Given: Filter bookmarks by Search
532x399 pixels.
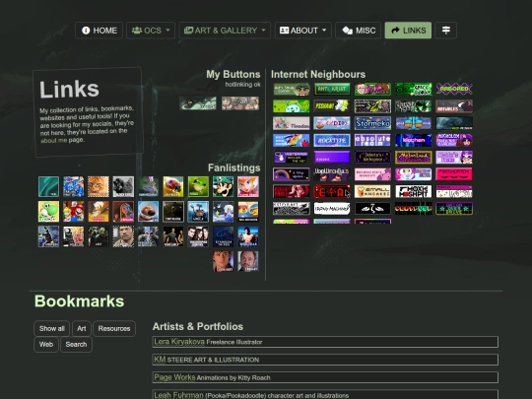Looking at the screenshot, I should click(x=76, y=345).
